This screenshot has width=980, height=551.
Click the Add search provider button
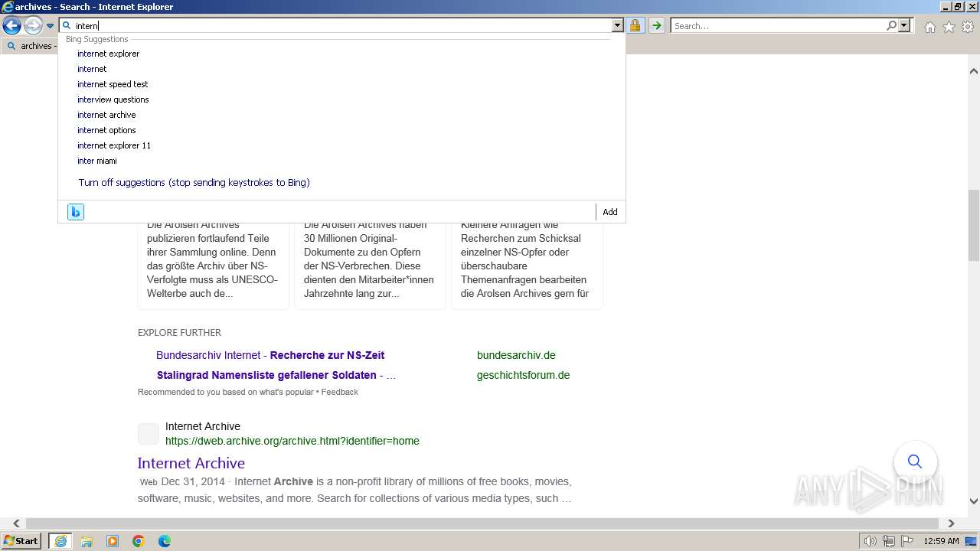coord(610,212)
